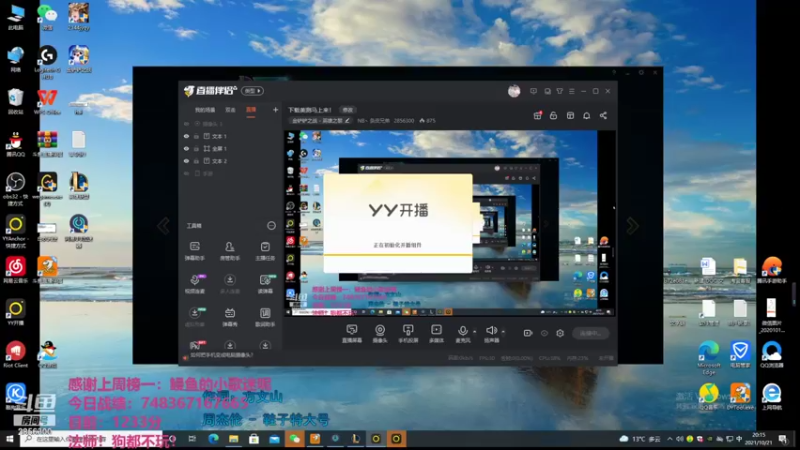
Task: Click the user avatar in title bar
Action: click(x=514, y=91)
